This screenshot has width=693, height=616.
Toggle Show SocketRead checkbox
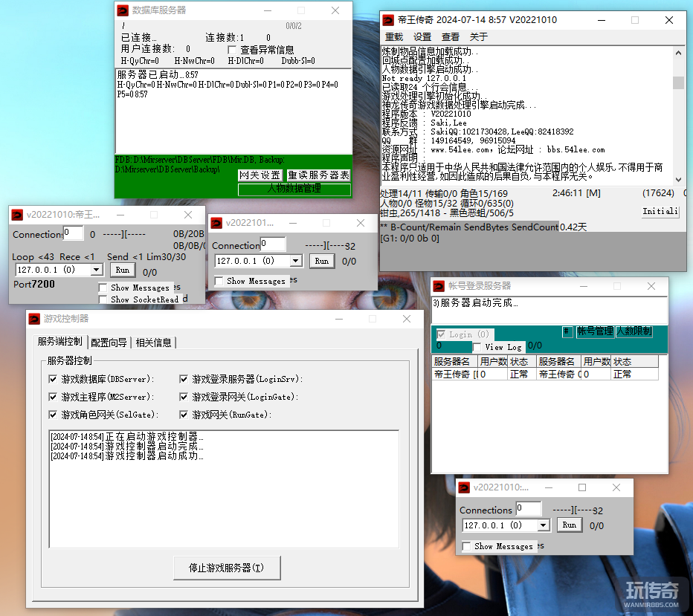[103, 300]
